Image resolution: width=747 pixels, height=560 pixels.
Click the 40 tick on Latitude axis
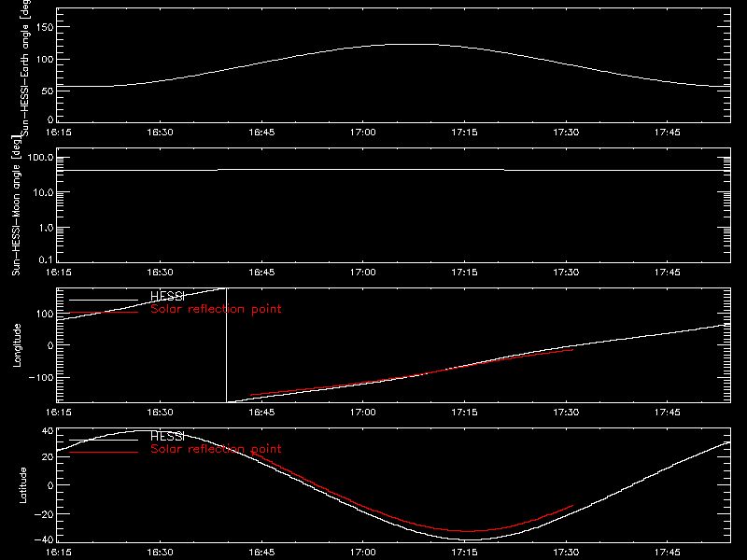48,431
